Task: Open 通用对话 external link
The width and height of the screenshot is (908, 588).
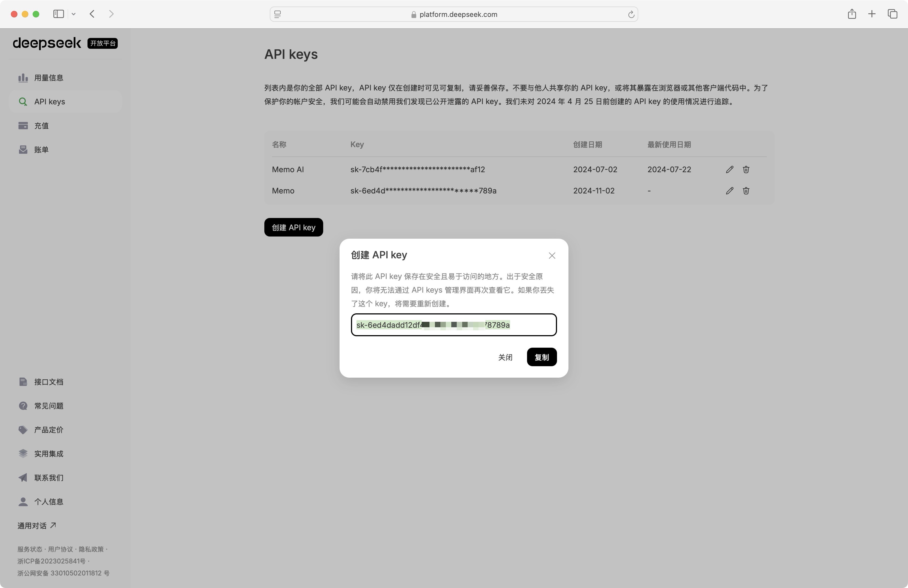Action: tap(37, 526)
